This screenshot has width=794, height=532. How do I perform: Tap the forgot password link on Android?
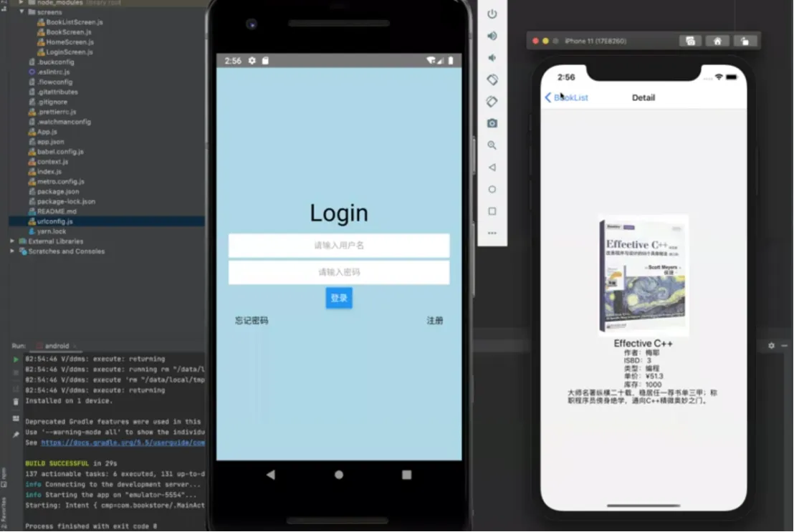(x=252, y=320)
